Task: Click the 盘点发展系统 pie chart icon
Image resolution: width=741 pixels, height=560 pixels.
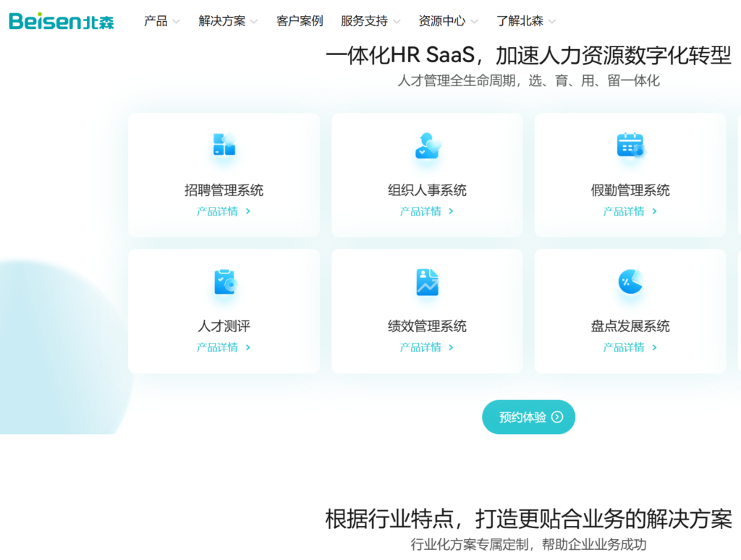Action: point(630,281)
